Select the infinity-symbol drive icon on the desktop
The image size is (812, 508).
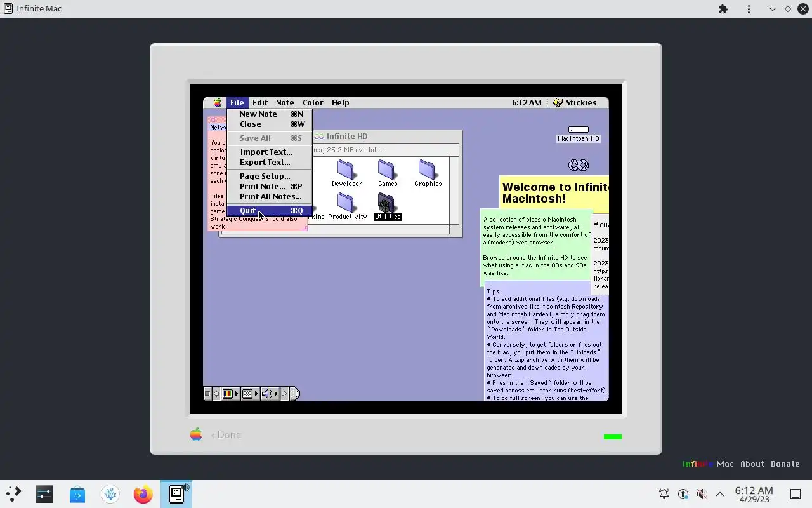tap(579, 165)
